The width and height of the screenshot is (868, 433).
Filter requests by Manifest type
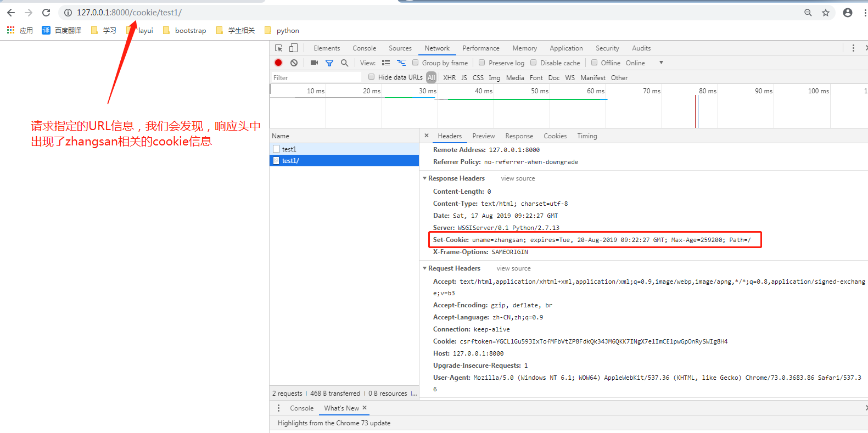593,77
